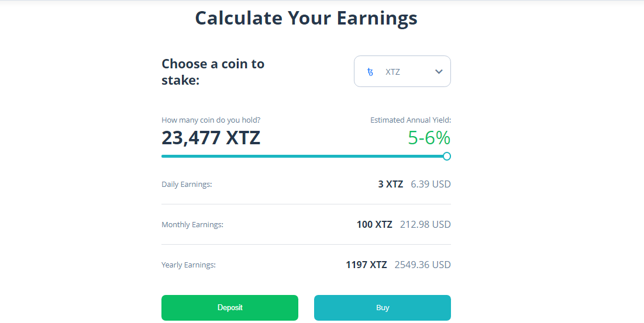Viewport: 644px width, 323px height.
Task: Select the Yearly Earnings label
Action: click(x=188, y=265)
